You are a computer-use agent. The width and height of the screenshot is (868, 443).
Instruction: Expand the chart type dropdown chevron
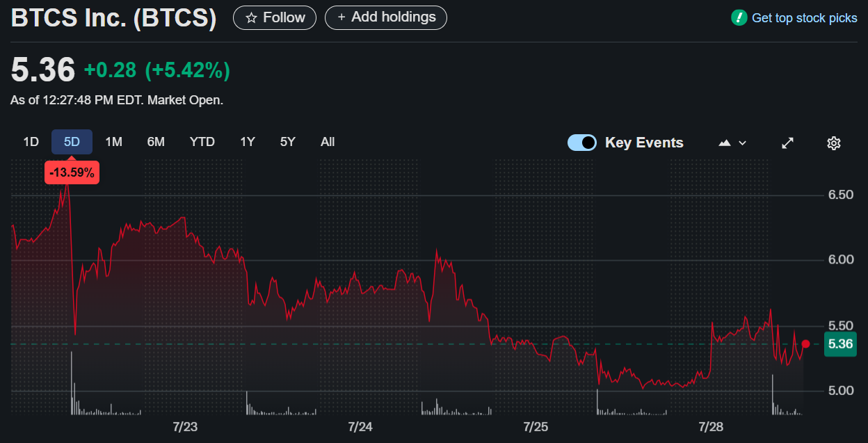tap(743, 143)
